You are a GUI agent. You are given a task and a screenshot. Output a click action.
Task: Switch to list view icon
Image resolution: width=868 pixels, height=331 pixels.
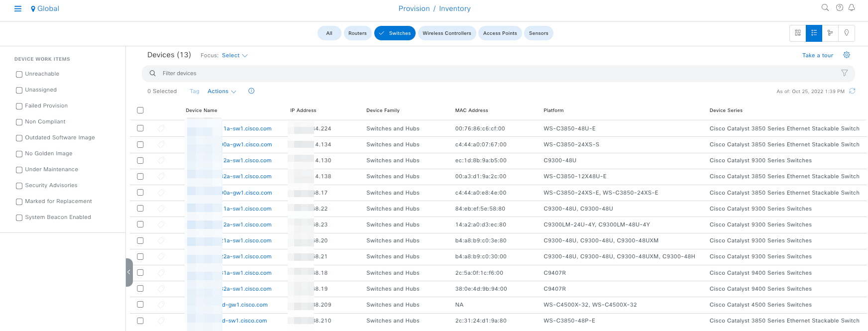(x=814, y=33)
